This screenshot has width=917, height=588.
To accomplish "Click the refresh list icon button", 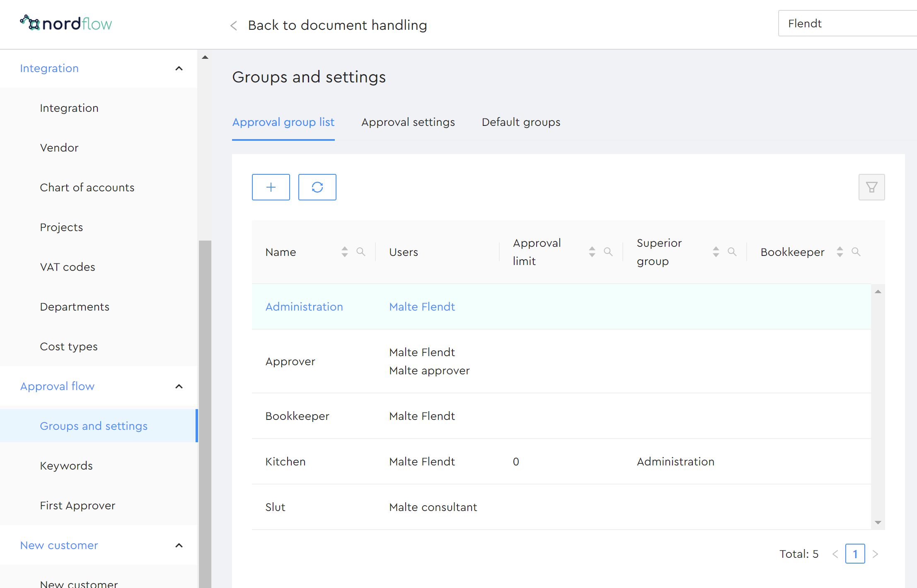I will coord(317,187).
